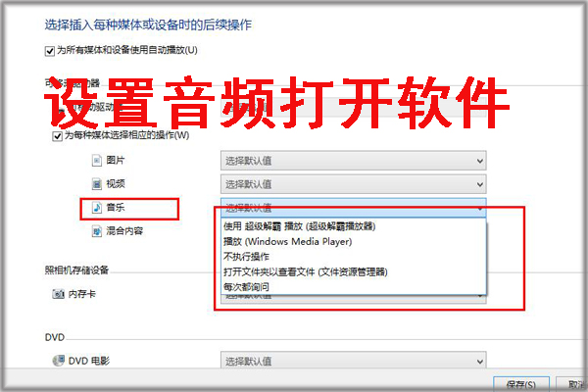Select 不执行操作 in the list
Viewport: 588px width, 392px height.
click(354, 257)
